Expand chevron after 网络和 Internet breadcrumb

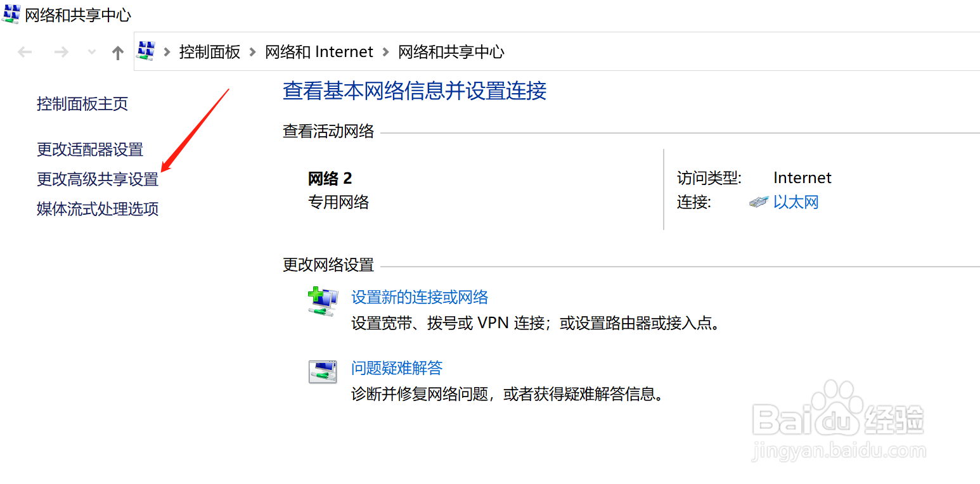click(x=385, y=52)
